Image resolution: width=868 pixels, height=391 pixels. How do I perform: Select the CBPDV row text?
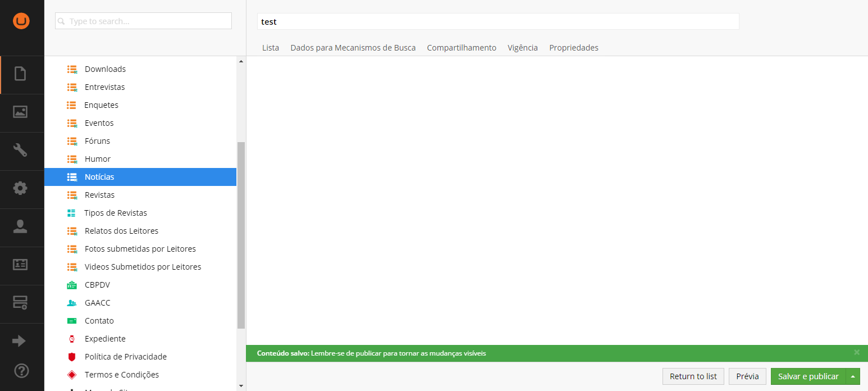pyautogui.click(x=98, y=285)
